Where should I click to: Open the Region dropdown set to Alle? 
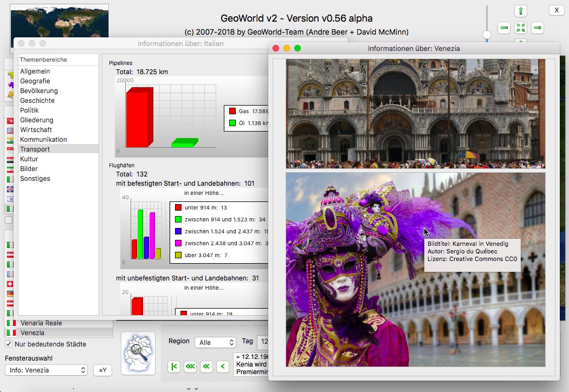point(215,342)
